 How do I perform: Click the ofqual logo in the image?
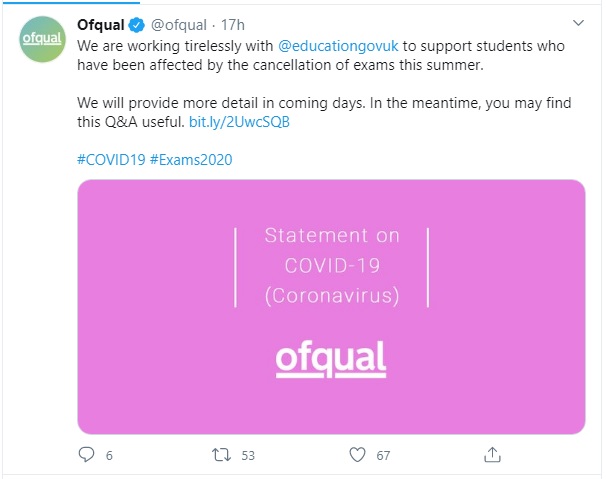pos(331,359)
